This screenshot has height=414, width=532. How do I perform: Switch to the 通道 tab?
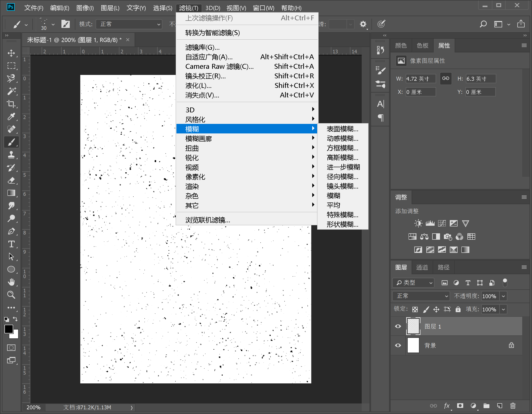coord(422,267)
